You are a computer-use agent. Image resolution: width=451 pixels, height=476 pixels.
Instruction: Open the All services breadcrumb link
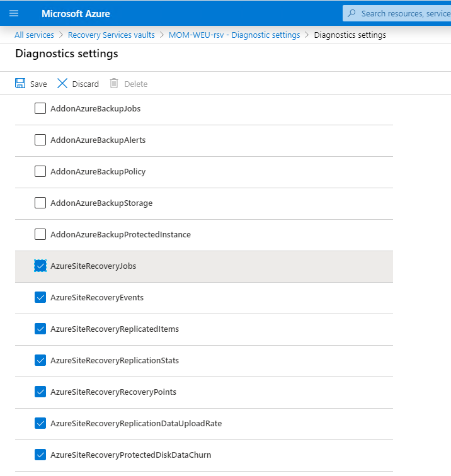[34, 35]
